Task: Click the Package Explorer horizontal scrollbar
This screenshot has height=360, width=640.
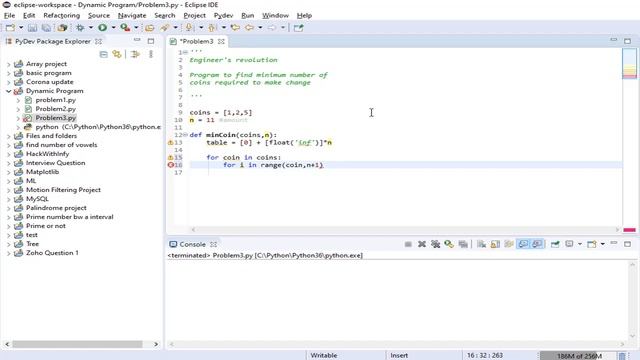Action: click(78, 344)
